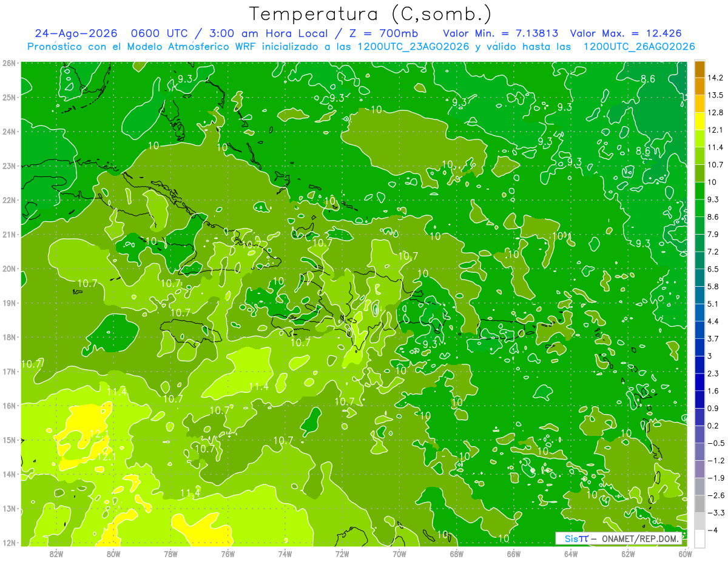Click the 19N latitude axis label
This screenshot has height=562, width=728.
(9, 303)
